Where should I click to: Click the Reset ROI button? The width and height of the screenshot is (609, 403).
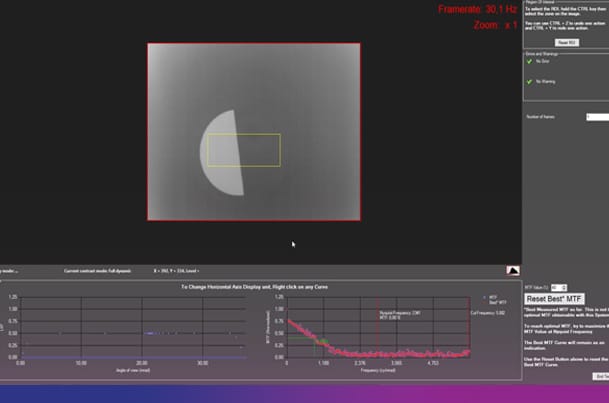click(565, 43)
